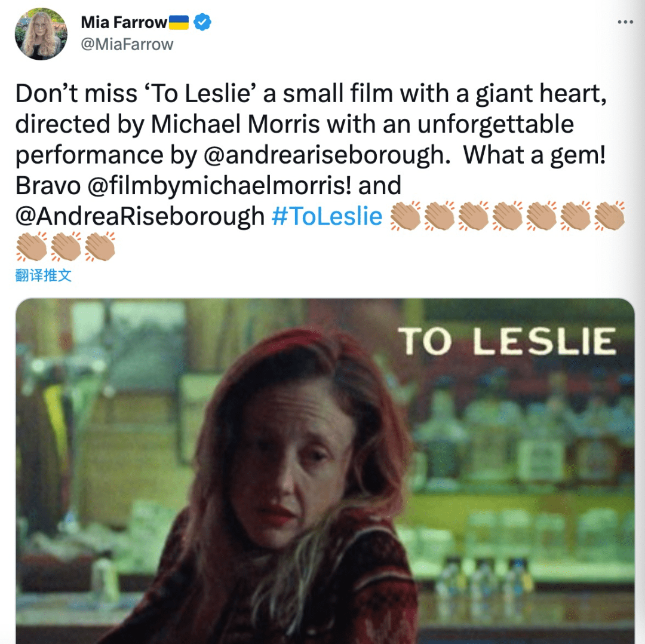Click the first clapping hands emoji after #ToLeslie
645x644 pixels.
pos(405,216)
